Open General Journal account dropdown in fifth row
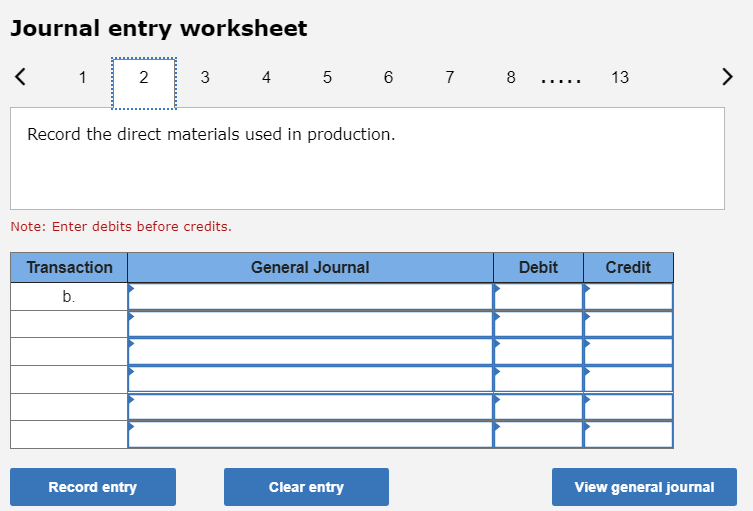The width and height of the screenshot is (753, 511). point(310,407)
